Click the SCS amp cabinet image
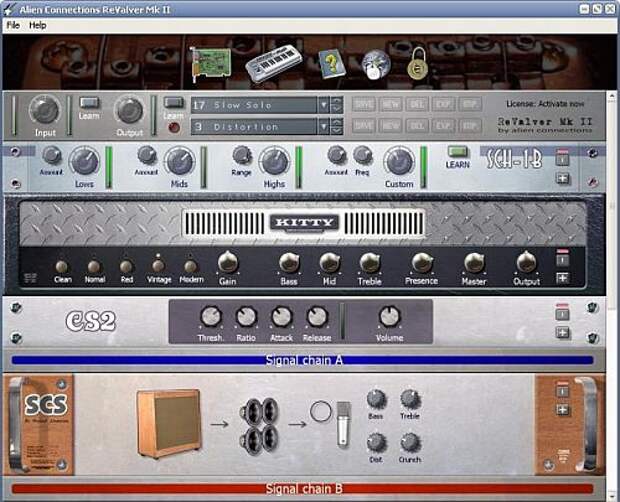The image size is (620, 502). (x=169, y=423)
